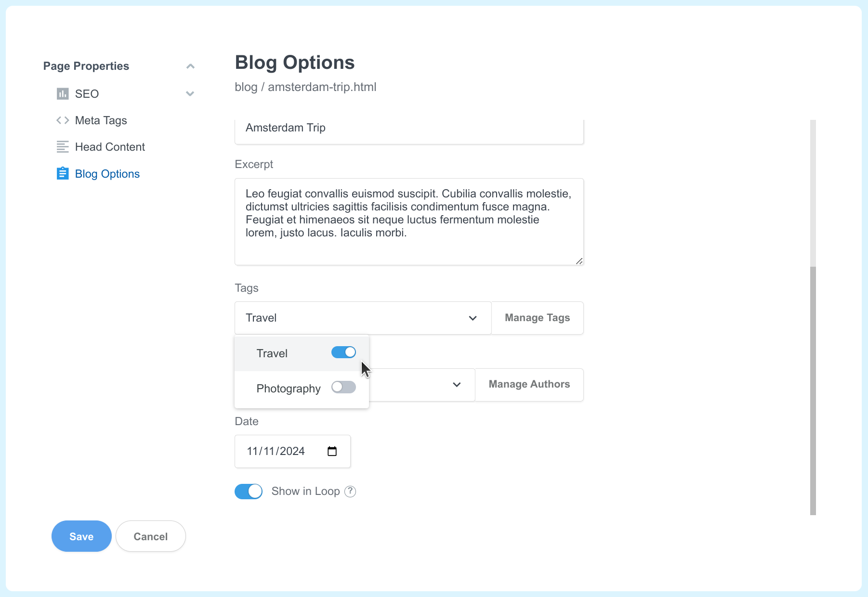Enable the Photography tag toggle

tap(343, 387)
